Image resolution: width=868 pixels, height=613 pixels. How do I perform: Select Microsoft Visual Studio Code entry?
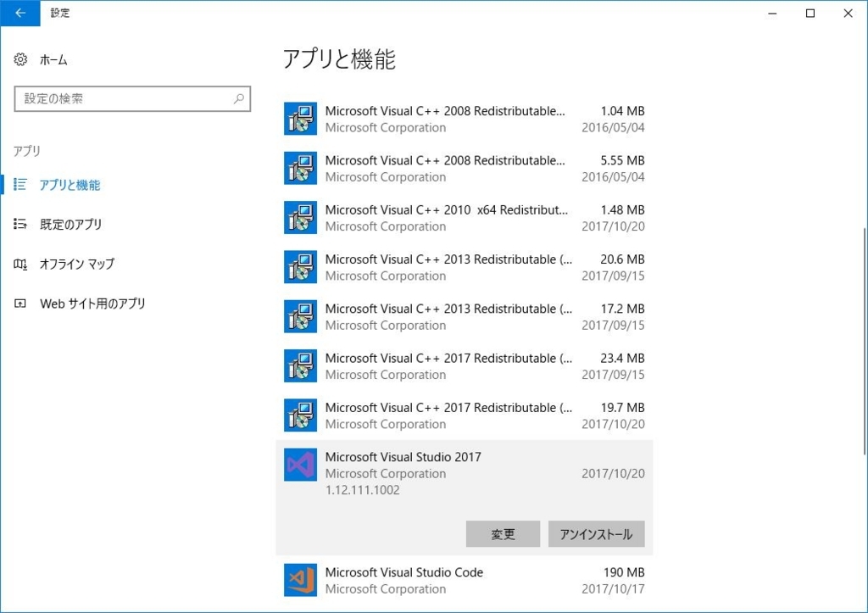point(465,580)
